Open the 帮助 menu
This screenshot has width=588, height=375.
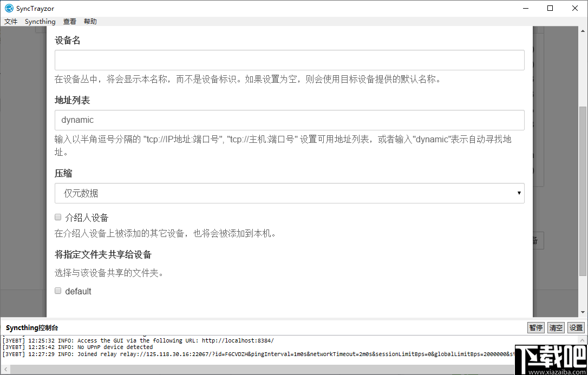[x=90, y=21]
